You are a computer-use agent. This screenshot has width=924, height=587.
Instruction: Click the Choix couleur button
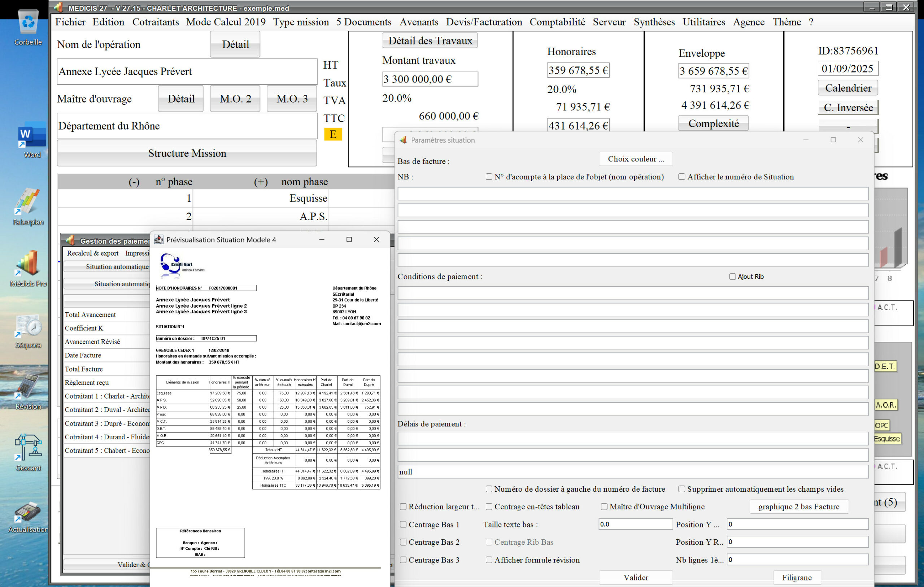(x=636, y=159)
